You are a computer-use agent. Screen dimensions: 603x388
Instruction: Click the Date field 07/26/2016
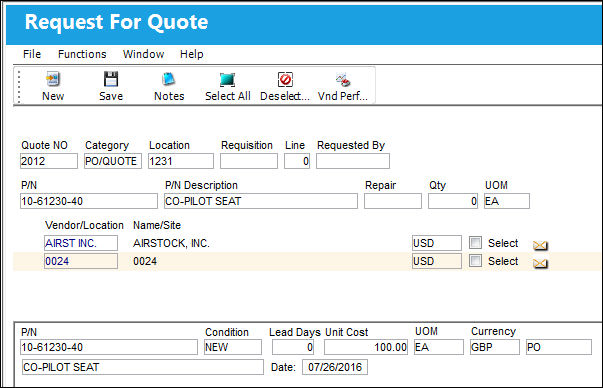tap(335, 367)
